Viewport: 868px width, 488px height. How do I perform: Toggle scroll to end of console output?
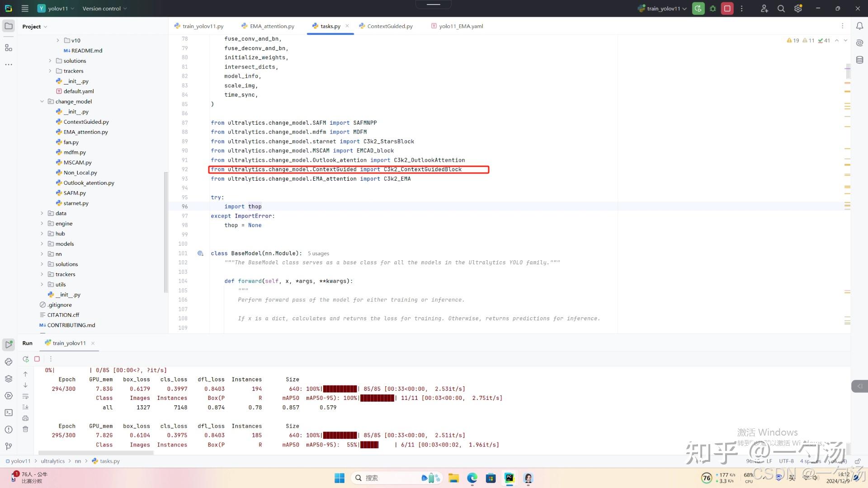pyautogui.click(x=25, y=407)
